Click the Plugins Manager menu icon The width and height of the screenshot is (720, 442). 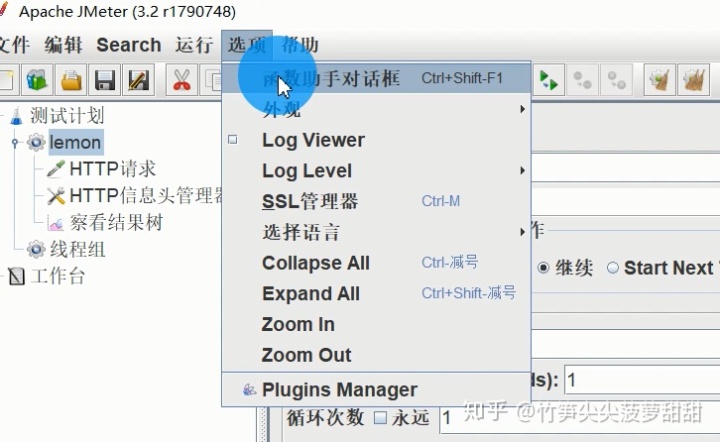point(249,390)
